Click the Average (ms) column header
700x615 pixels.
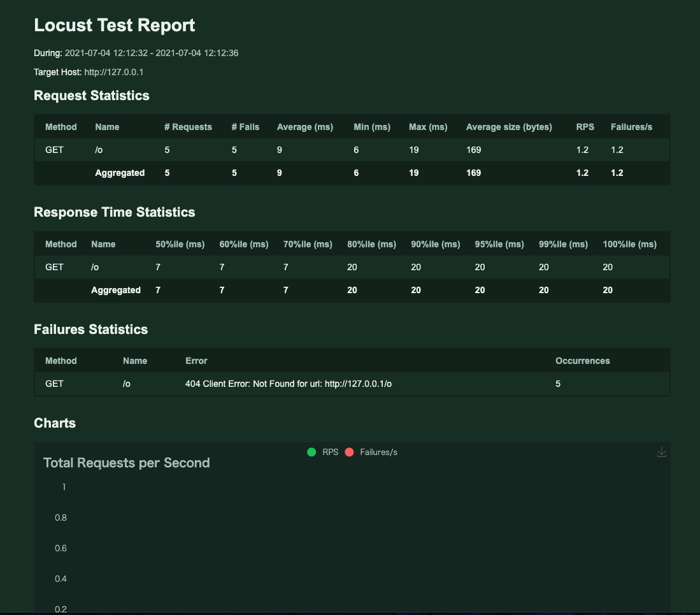pyautogui.click(x=305, y=127)
